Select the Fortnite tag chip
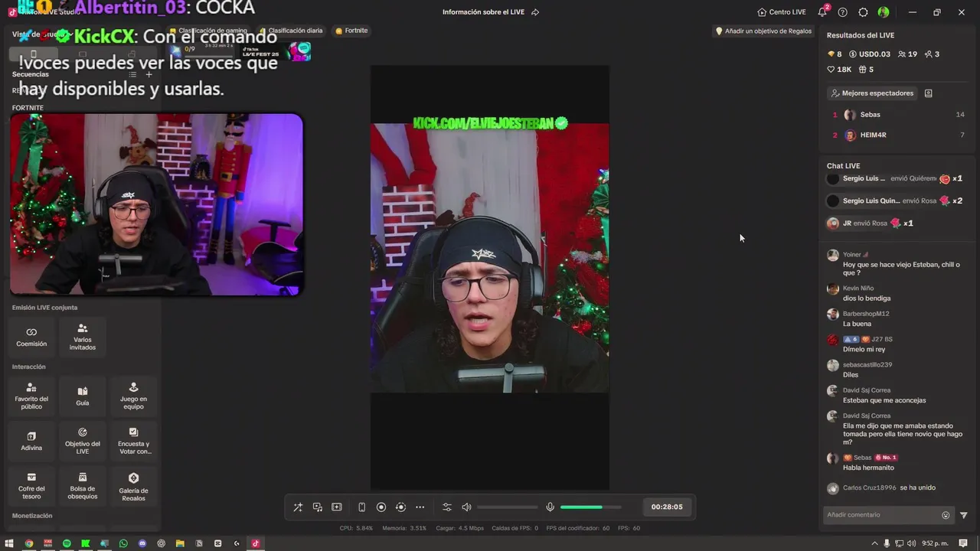This screenshot has height=551, width=980. tap(351, 31)
